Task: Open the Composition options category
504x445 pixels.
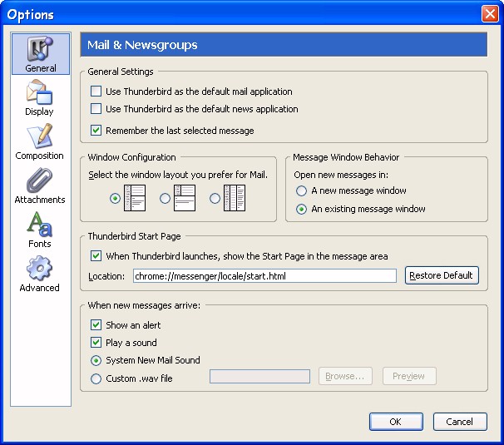Action: pyautogui.click(x=39, y=141)
